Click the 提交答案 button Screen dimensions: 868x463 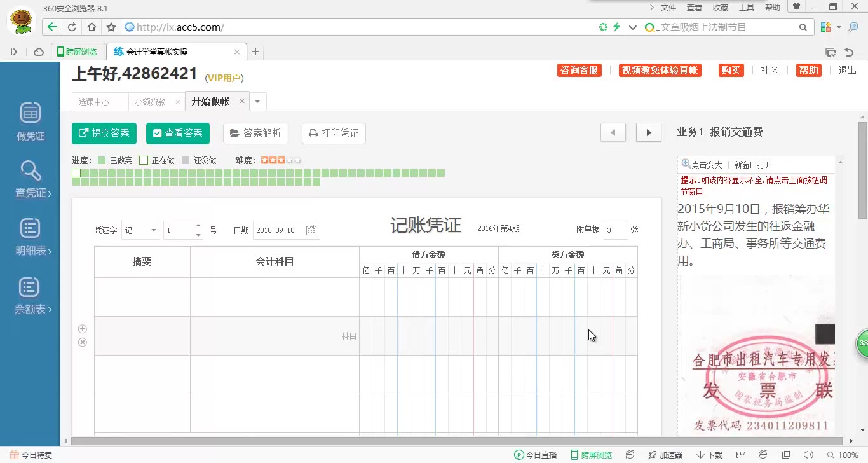104,133
